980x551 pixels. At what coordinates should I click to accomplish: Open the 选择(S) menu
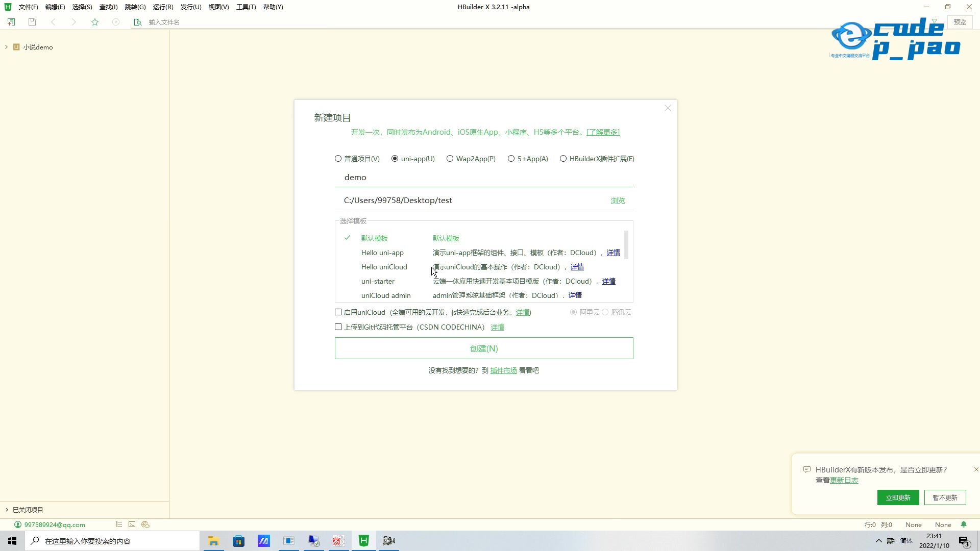click(x=82, y=7)
